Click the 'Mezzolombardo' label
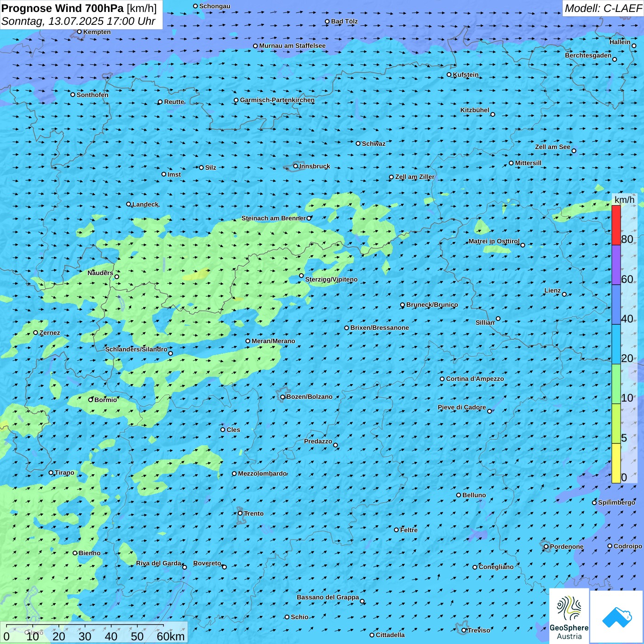 pos(262,473)
